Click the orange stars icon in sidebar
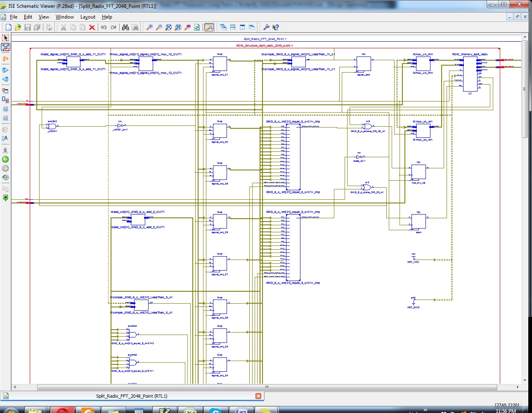The height and width of the screenshot is (413, 532). click(5, 59)
